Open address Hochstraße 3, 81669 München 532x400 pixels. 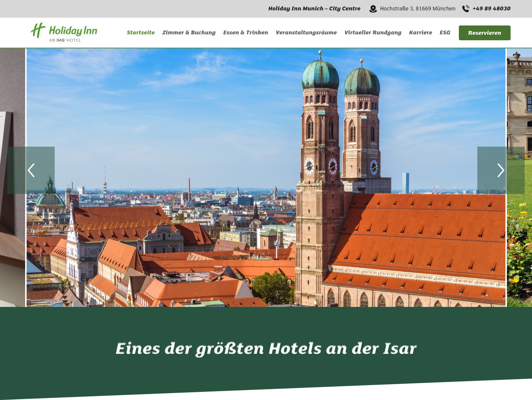(x=418, y=8)
